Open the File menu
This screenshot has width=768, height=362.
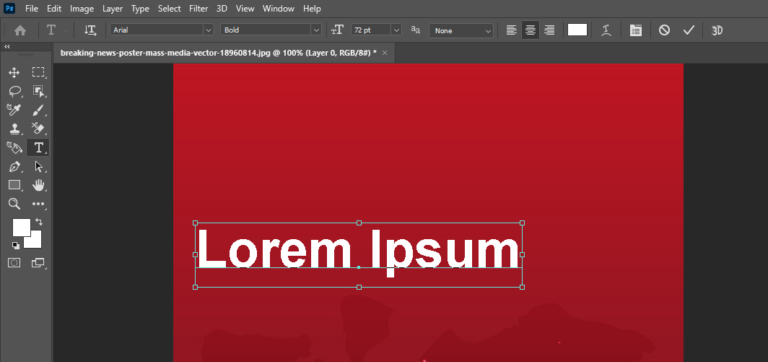31,9
